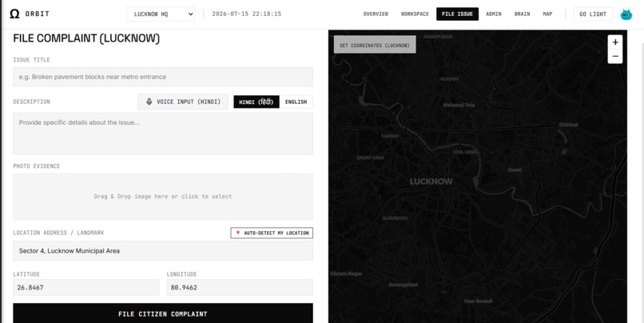The height and width of the screenshot is (323, 644).
Task: Click the Alambagh label on map
Action: pyautogui.click(x=395, y=218)
